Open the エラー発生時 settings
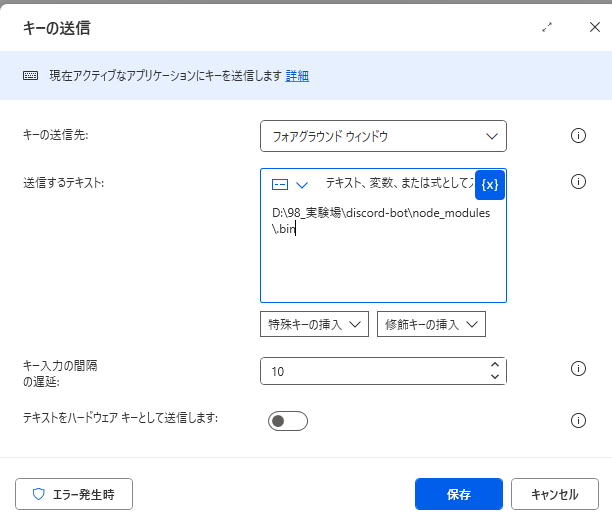Viewport: 612px width, 521px height. (74, 494)
